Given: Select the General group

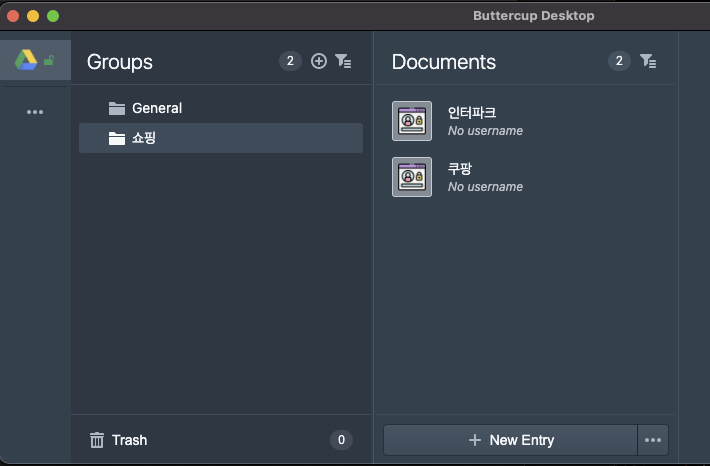Looking at the screenshot, I should click(x=221, y=108).
